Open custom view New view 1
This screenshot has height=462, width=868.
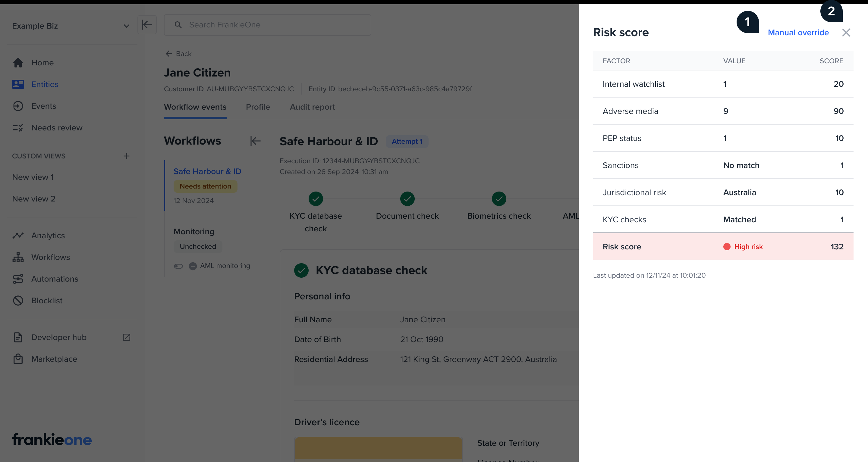click(33, 177)
